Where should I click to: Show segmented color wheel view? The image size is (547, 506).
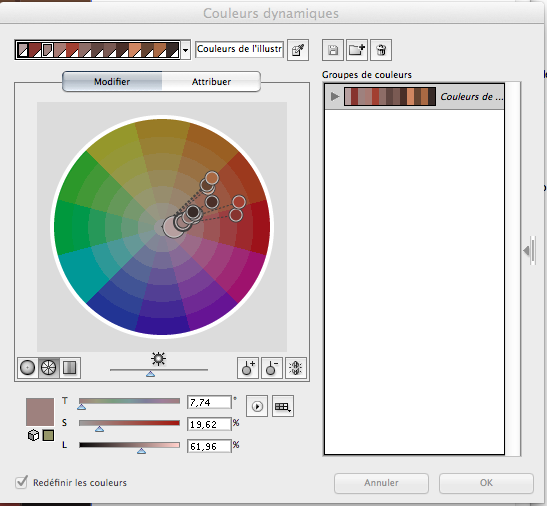[48, 367]
